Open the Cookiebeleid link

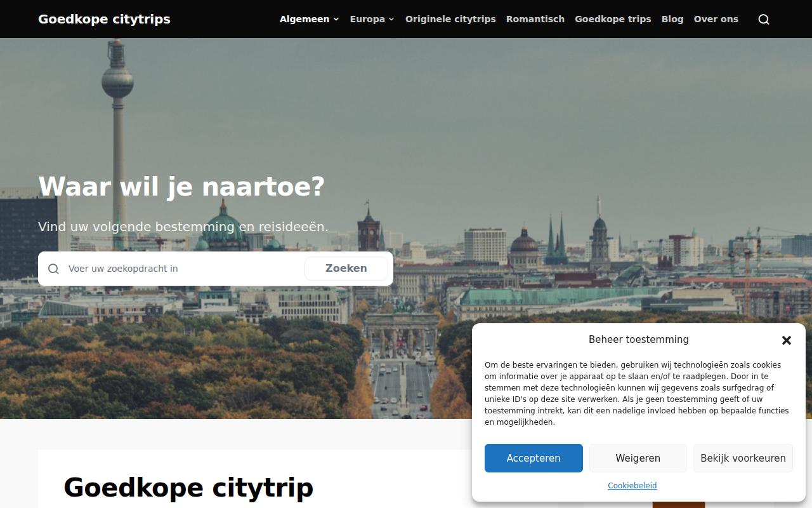(632, 486)
